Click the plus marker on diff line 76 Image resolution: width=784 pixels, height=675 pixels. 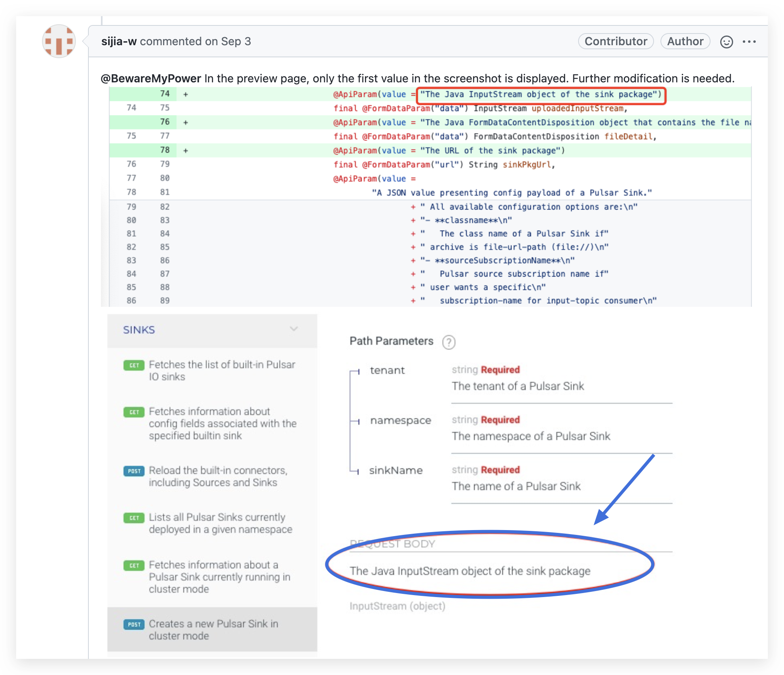point(186,122)
